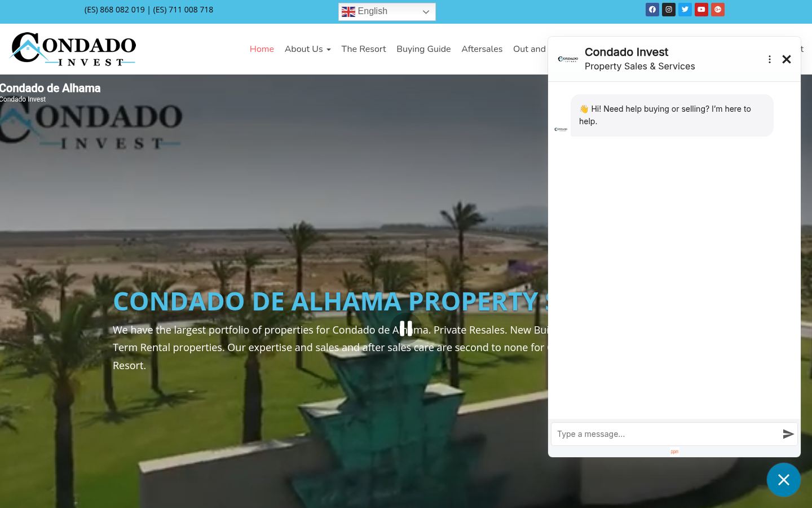This screenshot has width=812, height=508.
Task: Click the Condado Invest channel name link
Action: [23, 99]
